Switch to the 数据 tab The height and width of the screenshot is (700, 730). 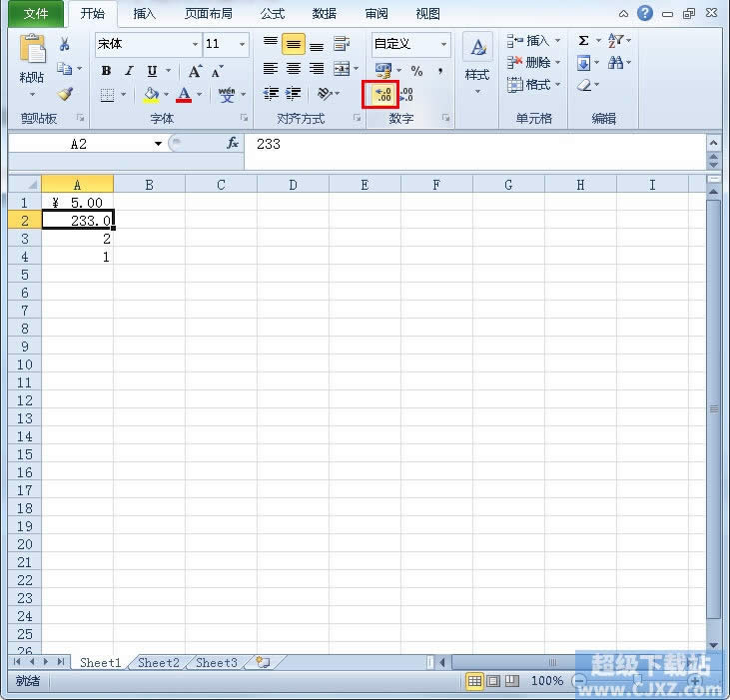pyautogui.click(x=324, y=14)
